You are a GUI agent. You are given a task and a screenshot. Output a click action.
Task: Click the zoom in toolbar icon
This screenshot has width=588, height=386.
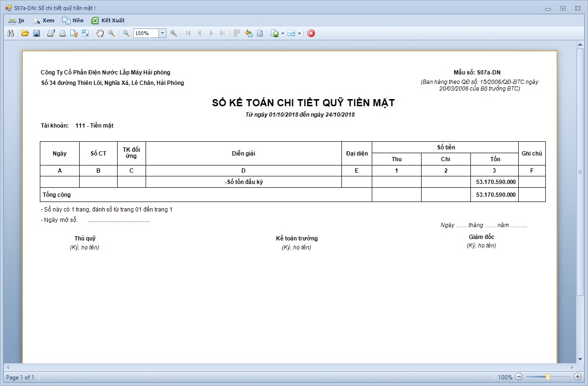click(x=174, y=33)
